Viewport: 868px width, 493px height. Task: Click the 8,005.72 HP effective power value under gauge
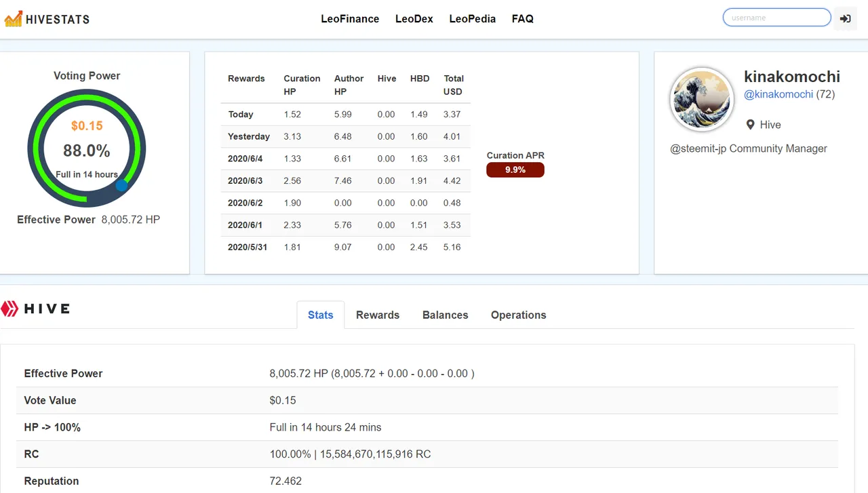pyautogui.click(x=131, y=220)
